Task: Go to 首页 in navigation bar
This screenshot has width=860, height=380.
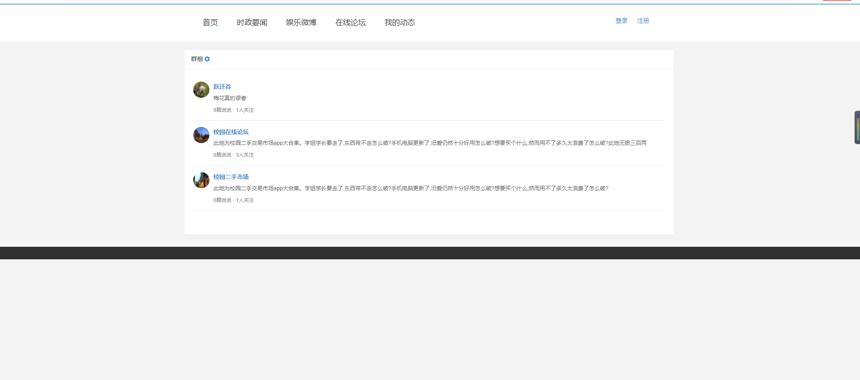Action: point(210,22)
